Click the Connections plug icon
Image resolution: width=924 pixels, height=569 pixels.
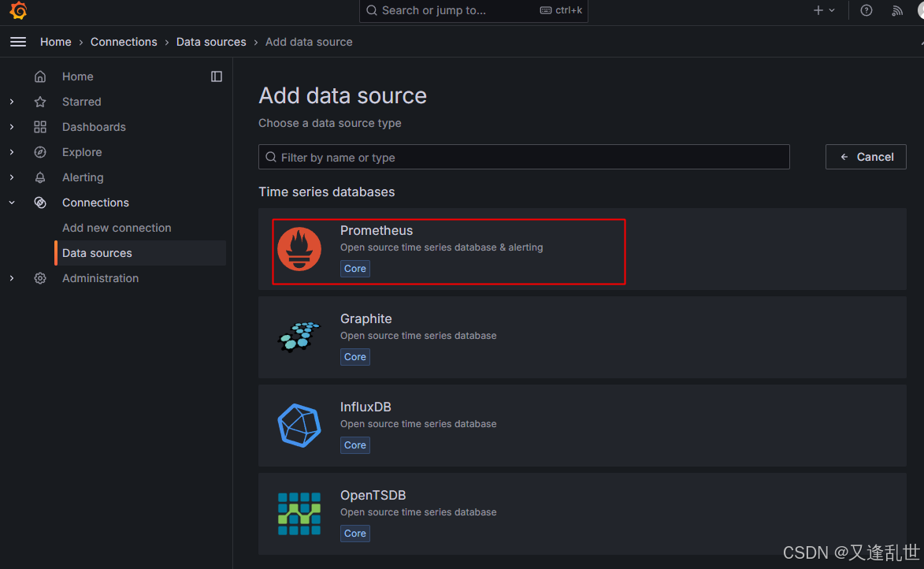pos(40,203)
